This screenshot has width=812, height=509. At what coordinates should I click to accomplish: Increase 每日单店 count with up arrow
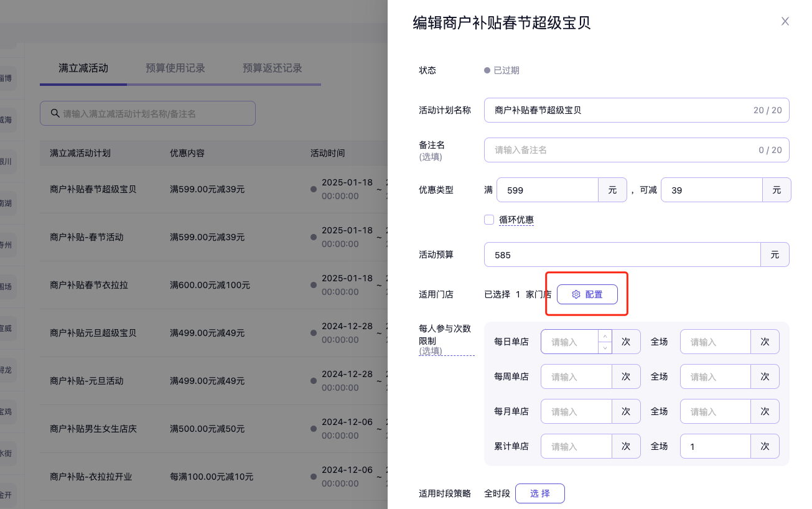point(605,336)
